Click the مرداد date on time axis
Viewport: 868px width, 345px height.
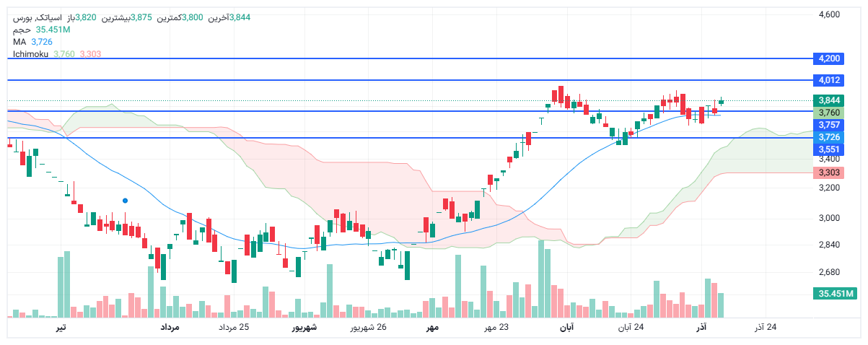pos(170,328)
